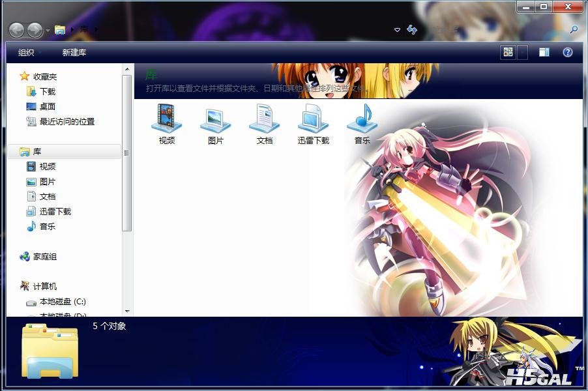The width and height of the screenshot is (588, 391).
Task: Click the 新建库 button
Action: pos(74,53)
